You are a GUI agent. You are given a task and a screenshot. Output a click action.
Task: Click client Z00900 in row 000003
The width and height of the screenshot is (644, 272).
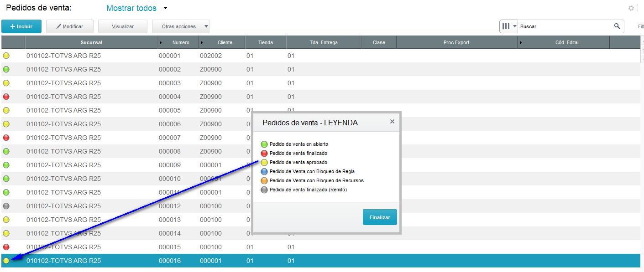coord(211,83)
